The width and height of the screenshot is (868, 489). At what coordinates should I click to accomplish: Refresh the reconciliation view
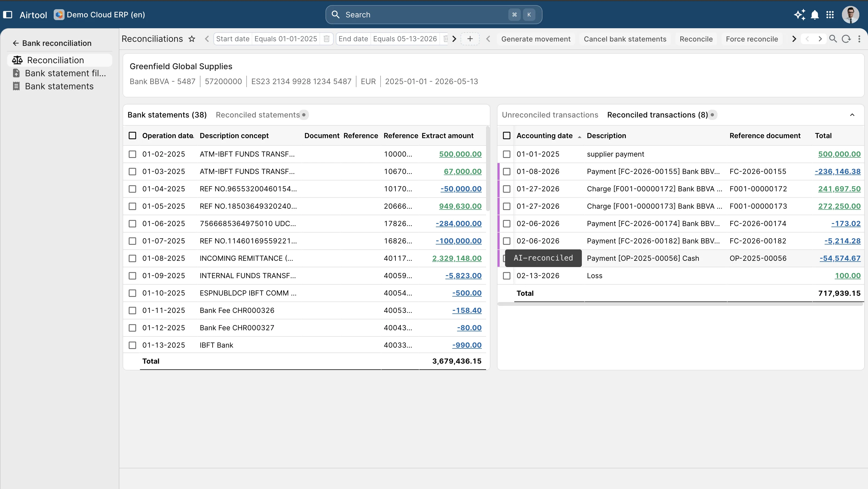click(x=846, y=39)
